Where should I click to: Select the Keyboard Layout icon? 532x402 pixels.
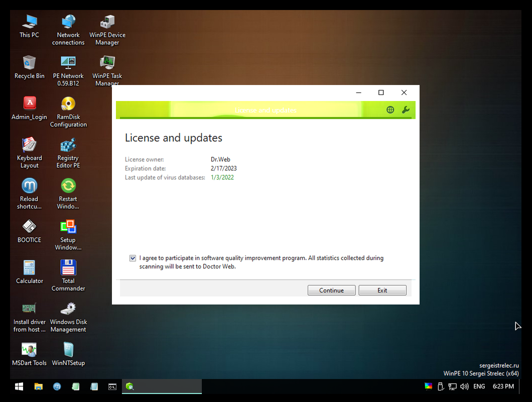[x=29, y=153]
